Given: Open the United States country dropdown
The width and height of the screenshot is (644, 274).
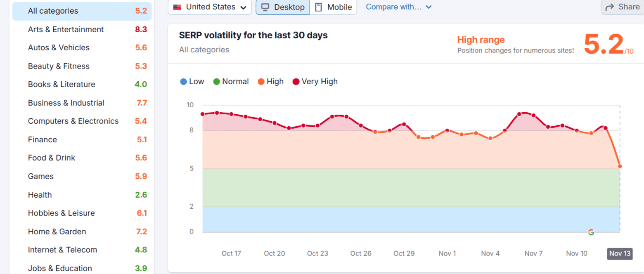Looking at the screenshot, I should coord(209,7).
